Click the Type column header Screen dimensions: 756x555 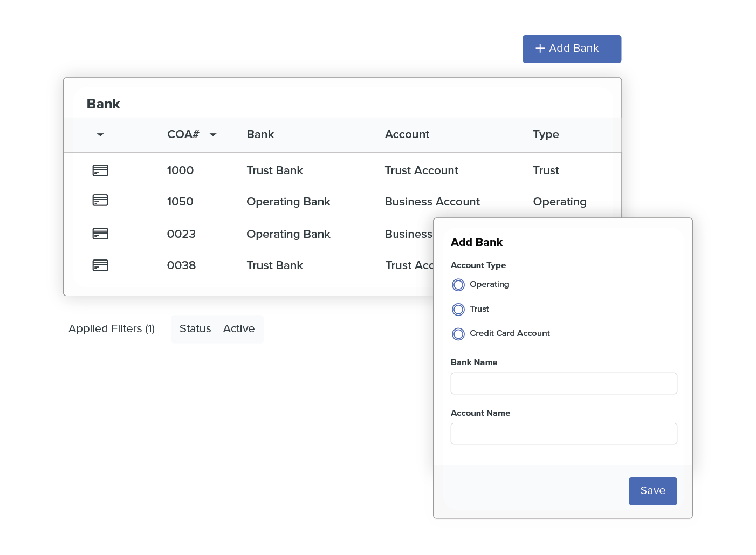546,134
